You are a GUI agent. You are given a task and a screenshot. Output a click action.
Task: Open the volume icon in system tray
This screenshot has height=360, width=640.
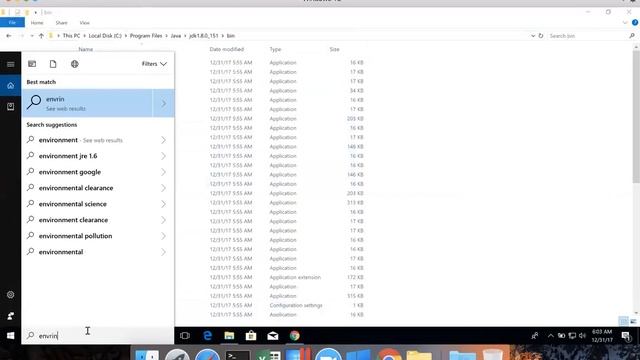(x=582, y=336)
